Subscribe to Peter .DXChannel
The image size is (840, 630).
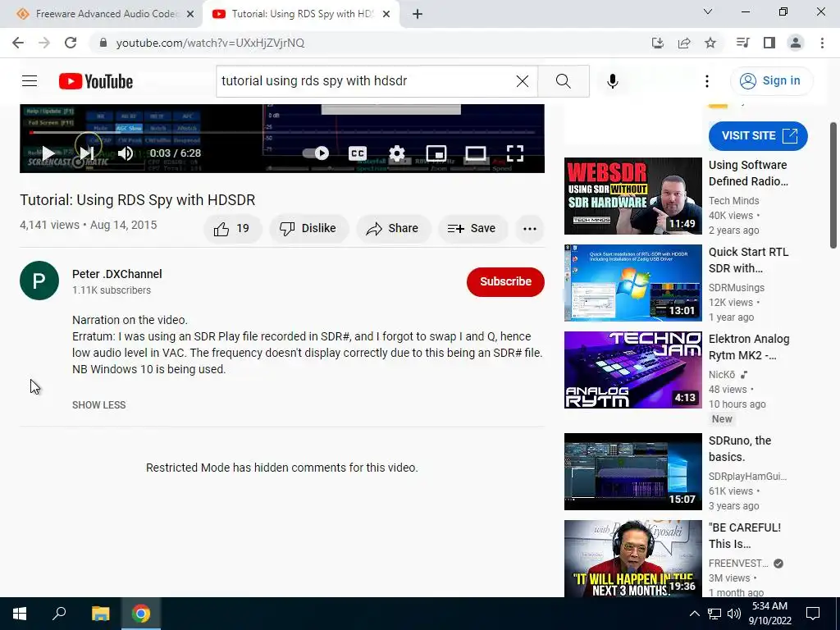pyautogui.click(x=505, y=282)
